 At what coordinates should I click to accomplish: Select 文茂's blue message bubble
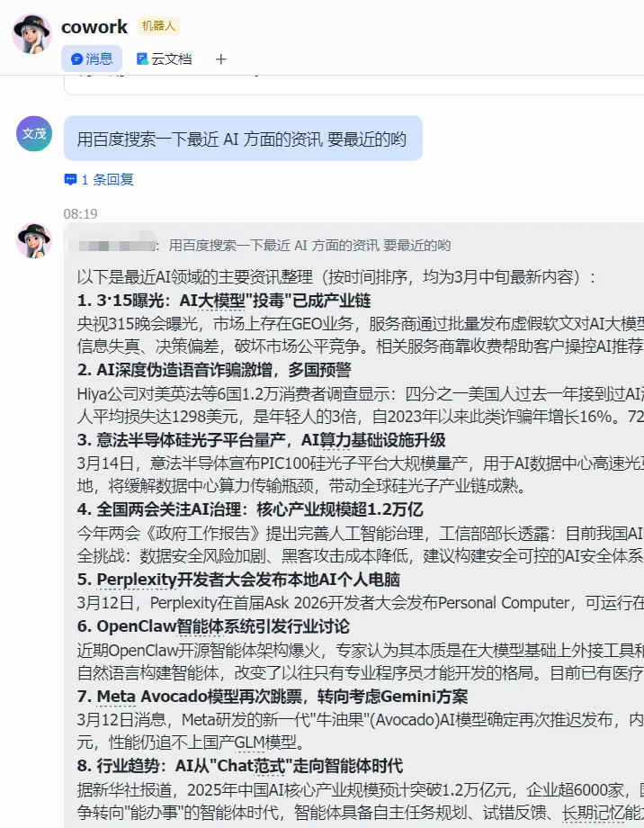click(x=243, y=139)
